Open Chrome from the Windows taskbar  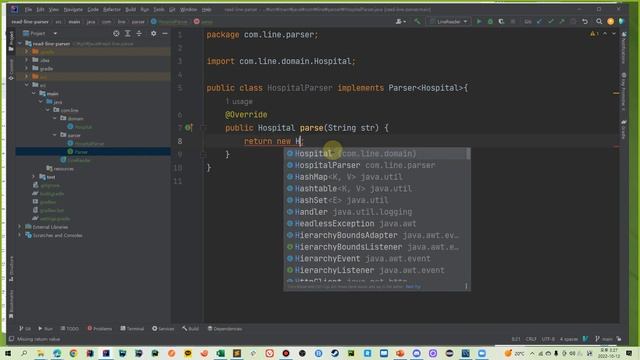point(73,353)
